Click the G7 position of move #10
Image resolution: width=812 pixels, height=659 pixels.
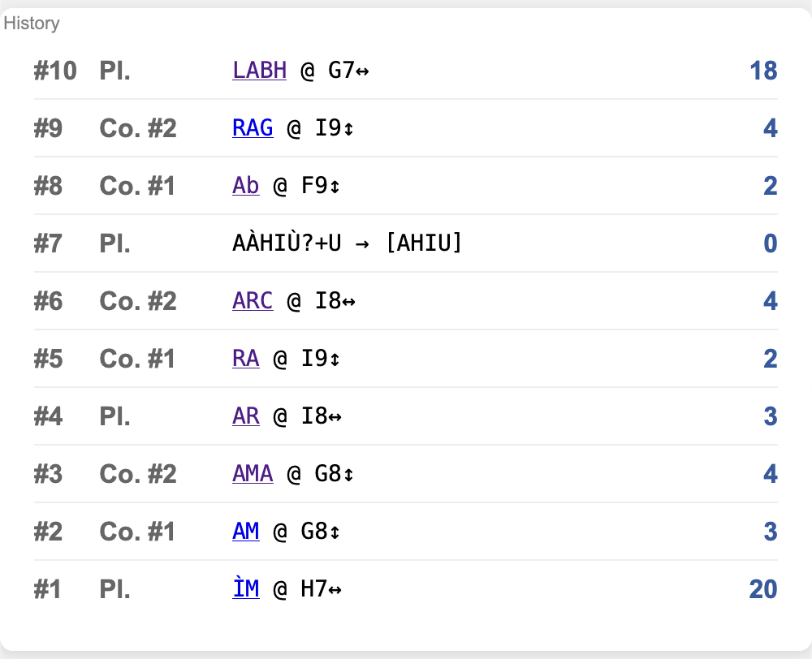coord(342,71)
